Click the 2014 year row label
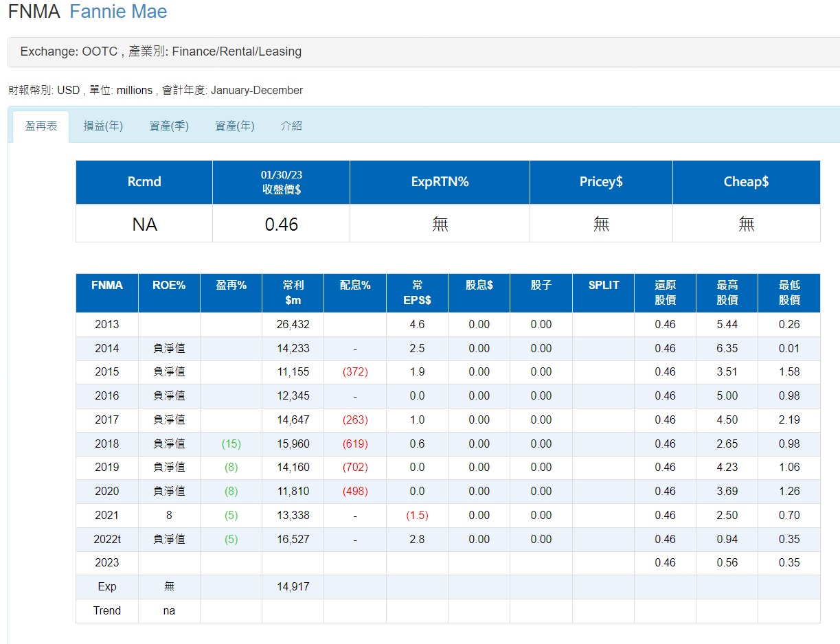The width and height of the screenshot is (840, 644). pyautogui.click(x=107, y=349)
